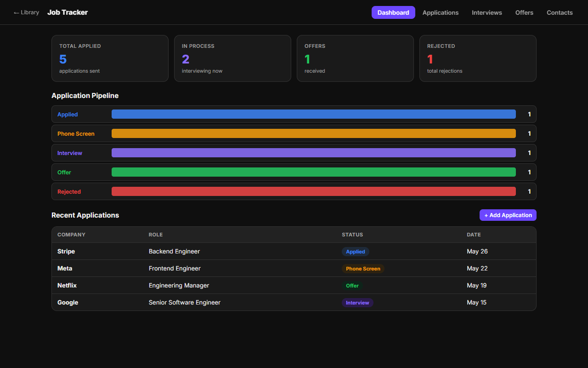Click the Rejected pipeline label
Viewport: 588px width, 368px height.
coord(69,192)
